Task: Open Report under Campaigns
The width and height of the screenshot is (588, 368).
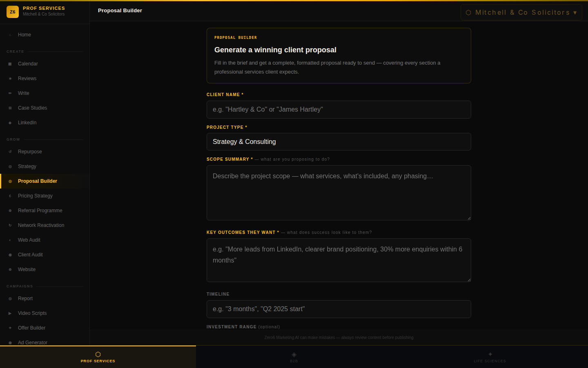Action: [45, 298]
